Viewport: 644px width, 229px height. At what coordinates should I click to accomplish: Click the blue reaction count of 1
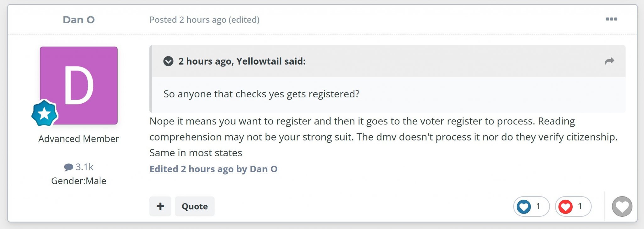point(538,206)
